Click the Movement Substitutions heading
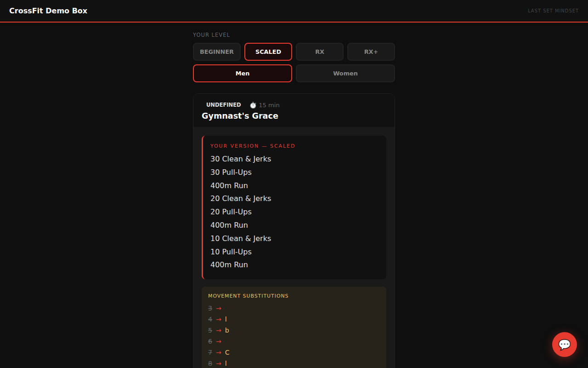588x368 pixels. pos(248,296)
